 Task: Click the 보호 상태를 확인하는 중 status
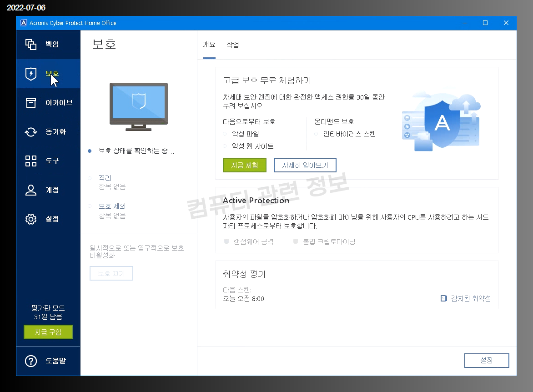[136, 151]
